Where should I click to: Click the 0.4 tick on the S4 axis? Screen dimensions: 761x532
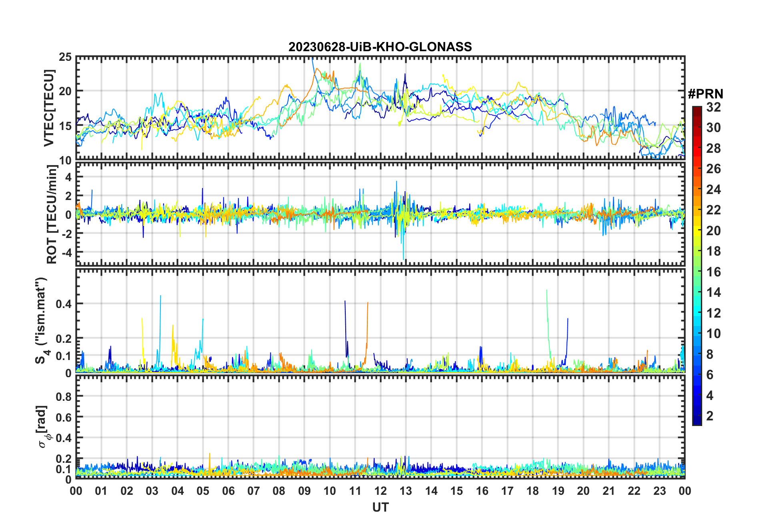(x=64, y=304)
